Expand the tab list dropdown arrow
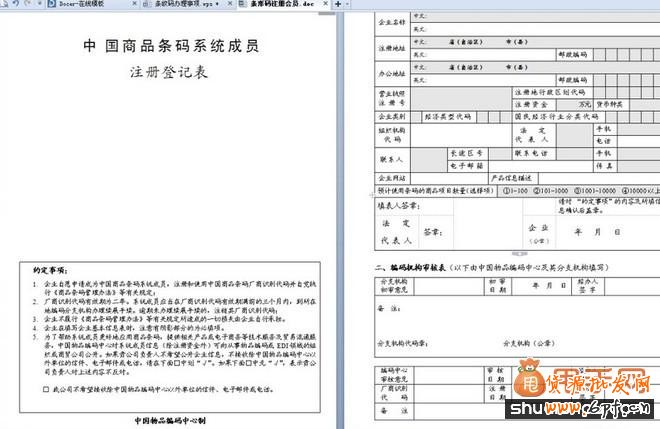This screenshot has height=429, width=660. pyautogui.click(x=347, y=4)
